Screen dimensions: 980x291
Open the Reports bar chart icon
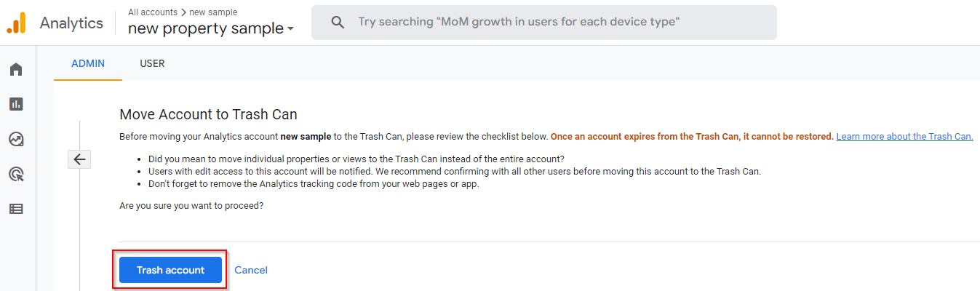tap(16, 104)
